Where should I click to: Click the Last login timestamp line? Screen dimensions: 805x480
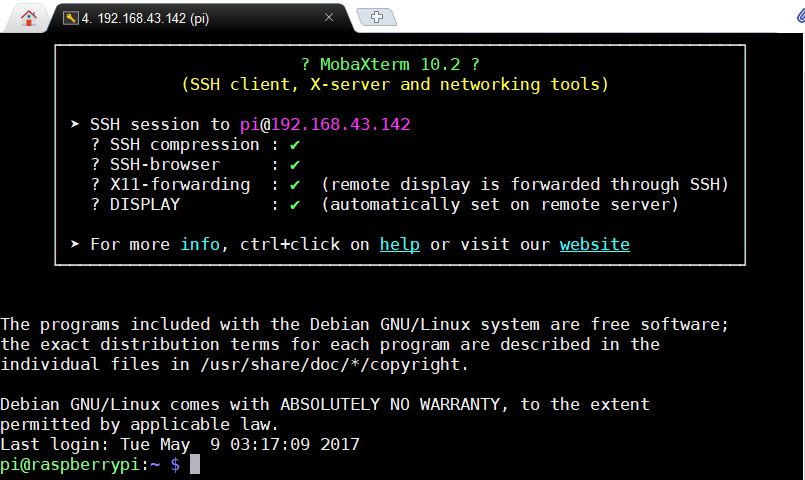click(180, 444)
